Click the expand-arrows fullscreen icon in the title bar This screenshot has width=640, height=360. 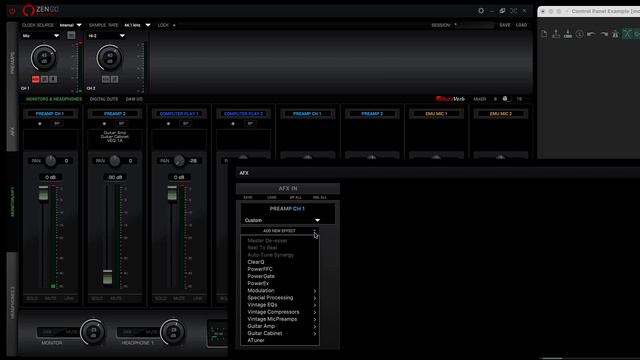[x=513, y=11]
